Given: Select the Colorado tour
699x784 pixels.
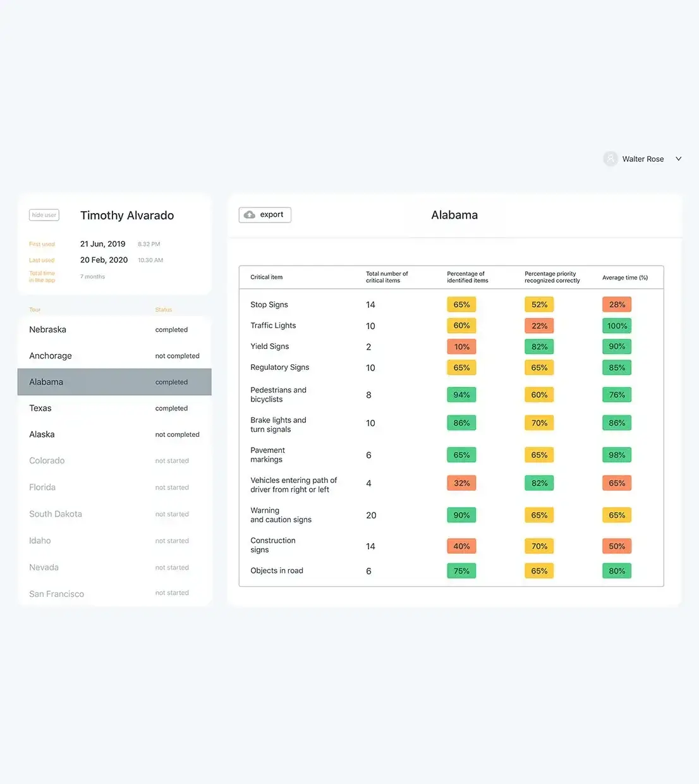Looking at the screenshot, I should [x=47, y=461].
